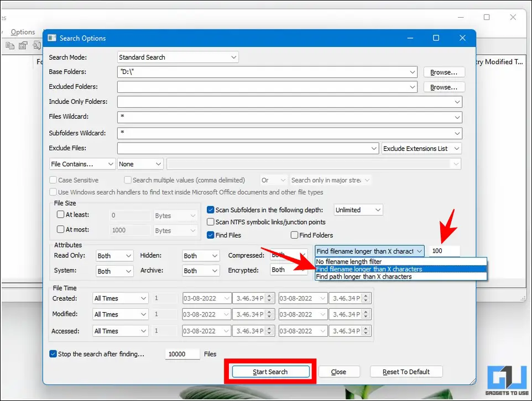
Task: Click the Modified Time column header in background
Action: tap(500, 62)
